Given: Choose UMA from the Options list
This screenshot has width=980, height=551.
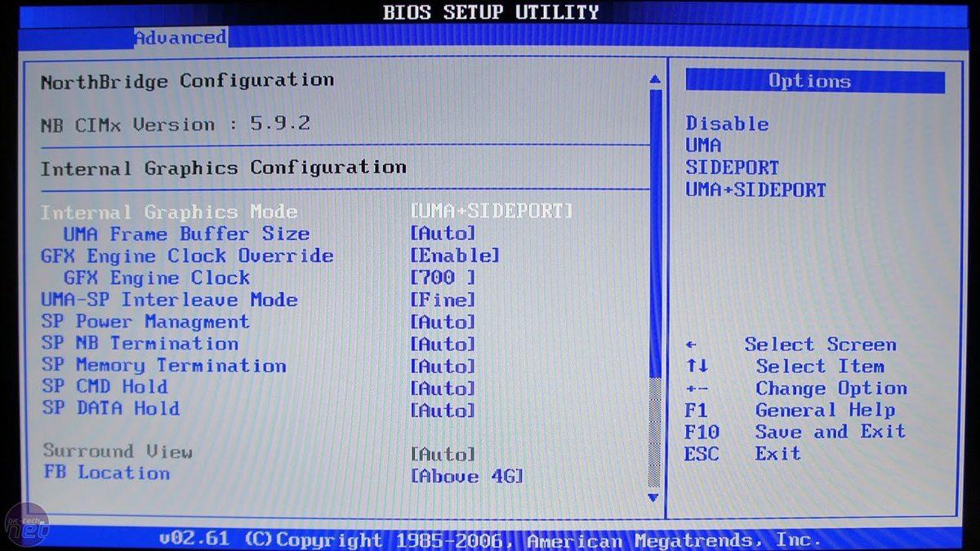Looking at the screenshot, I should [702, 145].
